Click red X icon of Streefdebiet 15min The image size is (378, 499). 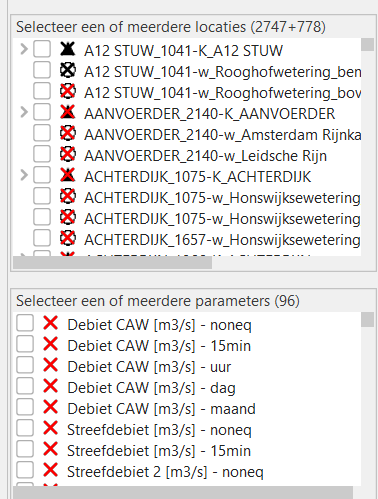pyautogui.click(x=51, y=449)
